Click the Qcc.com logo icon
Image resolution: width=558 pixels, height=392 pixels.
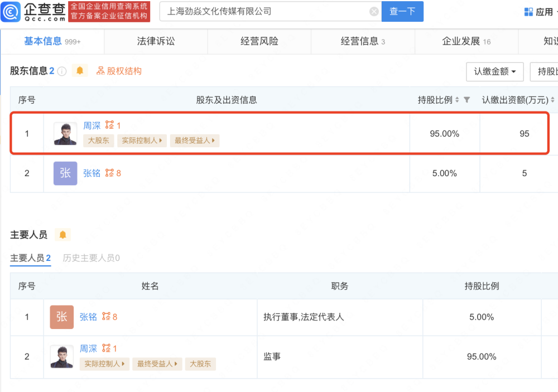(11, 12)
